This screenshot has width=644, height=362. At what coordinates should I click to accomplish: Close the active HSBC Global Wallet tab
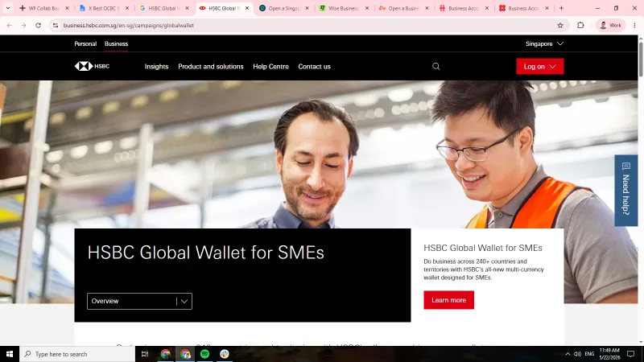(247, 8)
